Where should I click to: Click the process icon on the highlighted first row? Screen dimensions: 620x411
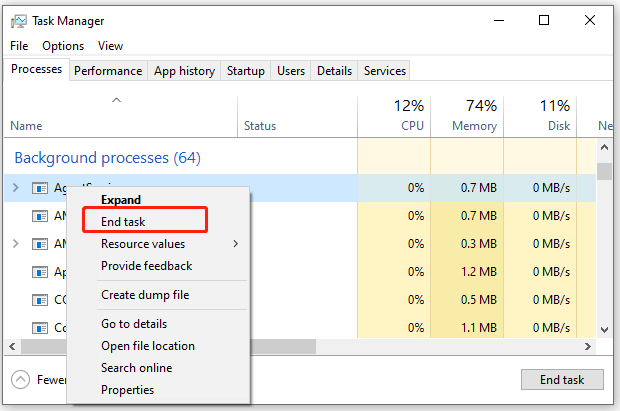[x=40, y=188]
